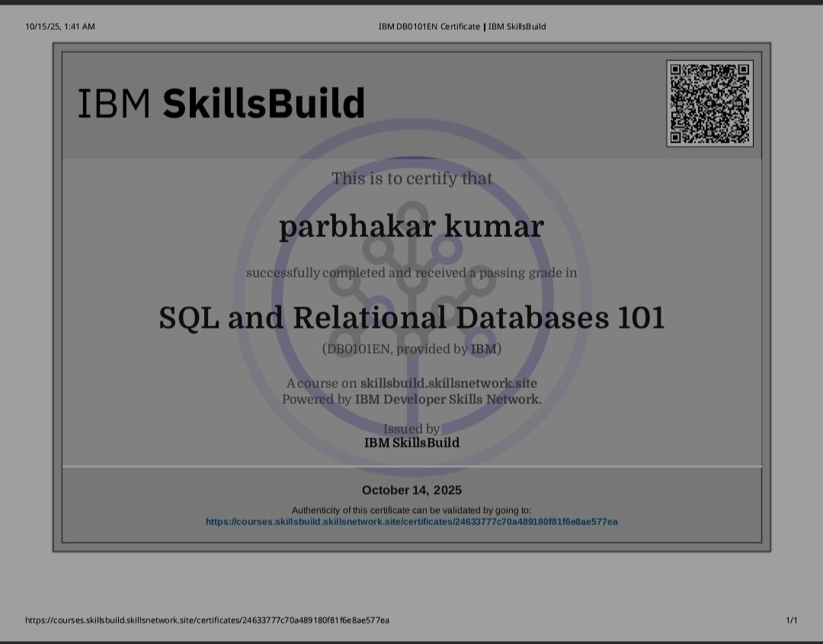Screen dimensions: 823x644
Task: Select the recipient name parbhakar kumar
Action: (x=411, y=227)
